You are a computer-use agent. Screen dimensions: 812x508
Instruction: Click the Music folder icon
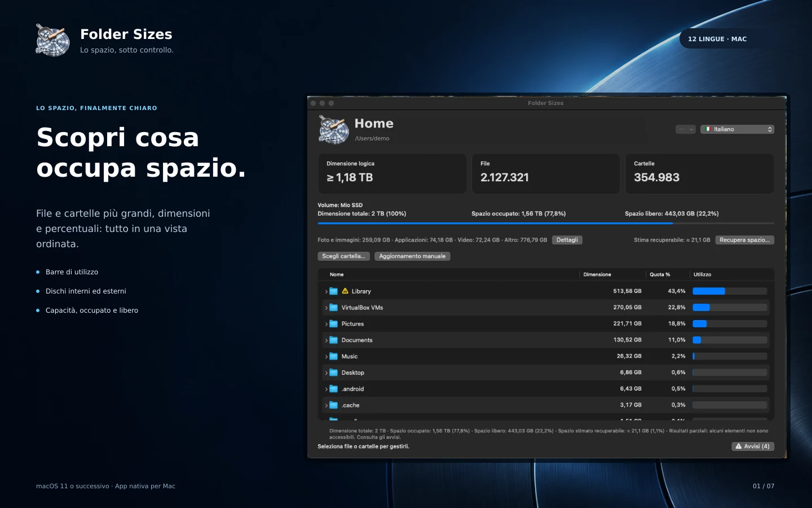[x=333, y=357]
